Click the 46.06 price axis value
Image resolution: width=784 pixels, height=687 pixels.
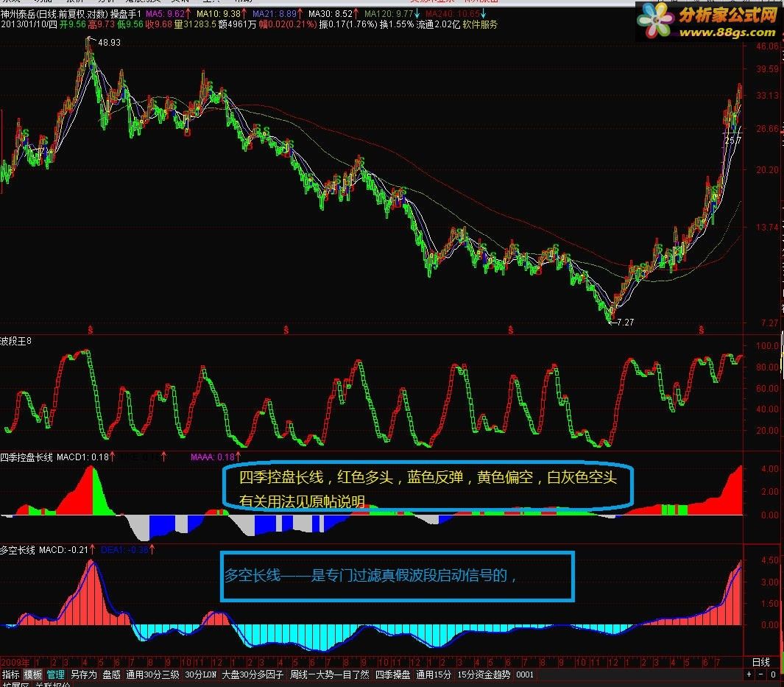click(x=768, y=46)
